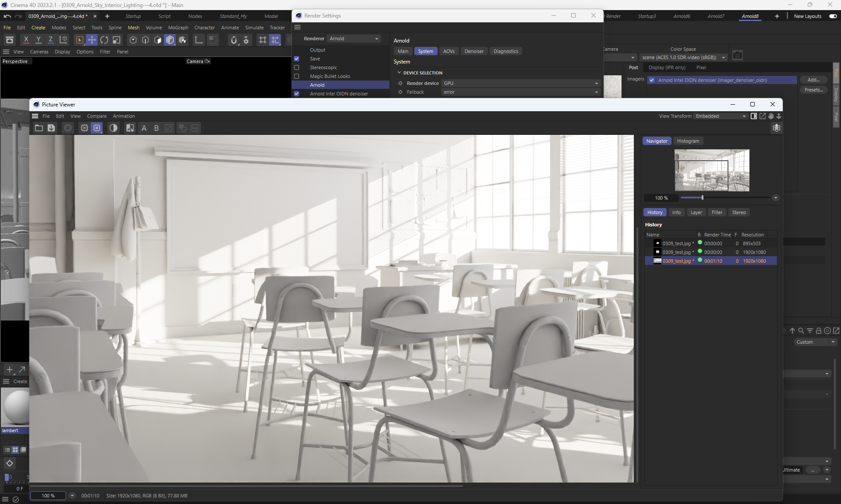841x504 pixels.
Task: Disable Arnold Intel OIDN denoiser imager checkbox
Action: 652,80
